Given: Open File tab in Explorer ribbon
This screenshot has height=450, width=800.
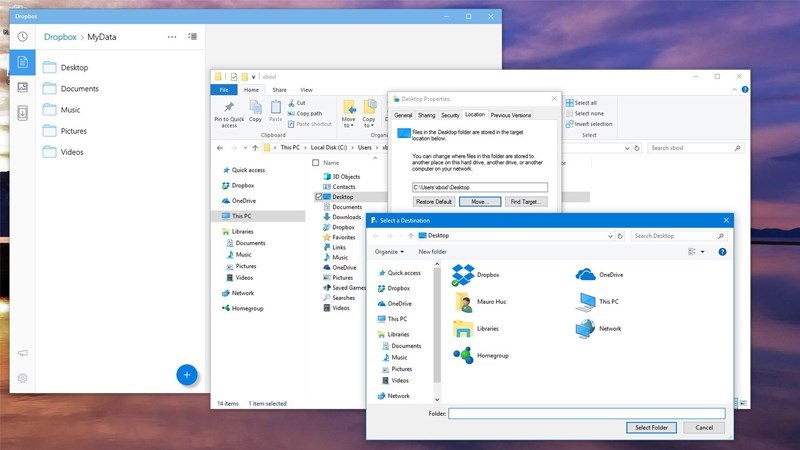Looking at the screenshot, I should tap(224, 90).
